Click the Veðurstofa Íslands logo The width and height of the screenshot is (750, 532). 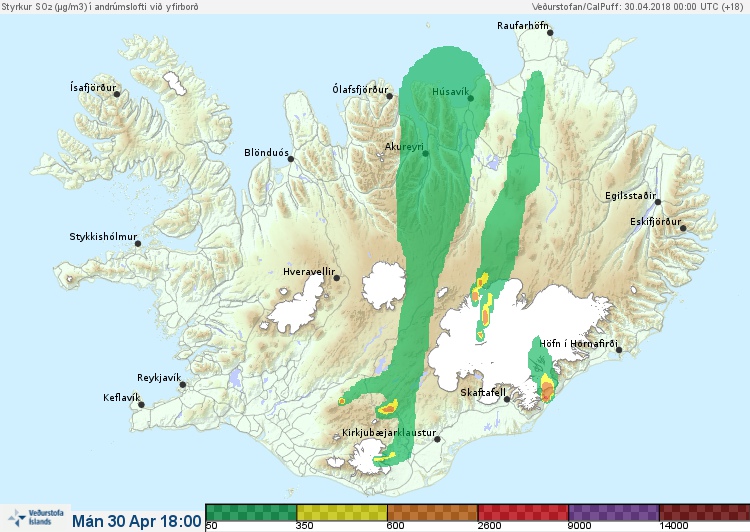point(35,518)
